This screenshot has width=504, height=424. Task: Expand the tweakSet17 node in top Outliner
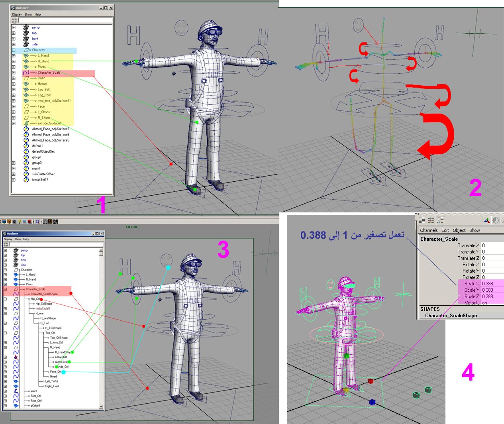pos(14,180)
